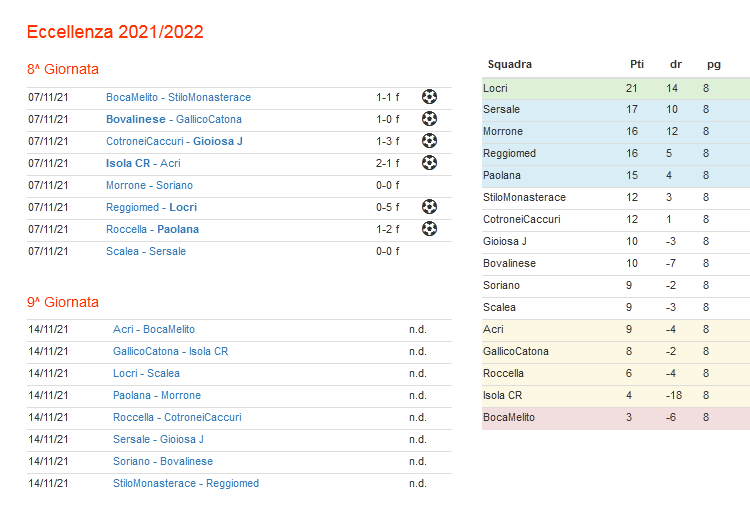Click the n.d. result for Acri - BocaMelito
Image resolution: width=750 pixels, height=506 pixels.
[418, 329]
